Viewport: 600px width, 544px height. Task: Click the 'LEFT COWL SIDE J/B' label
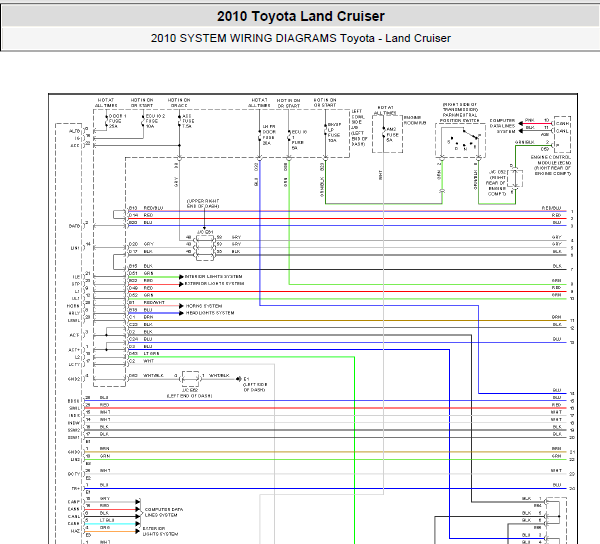359,127
